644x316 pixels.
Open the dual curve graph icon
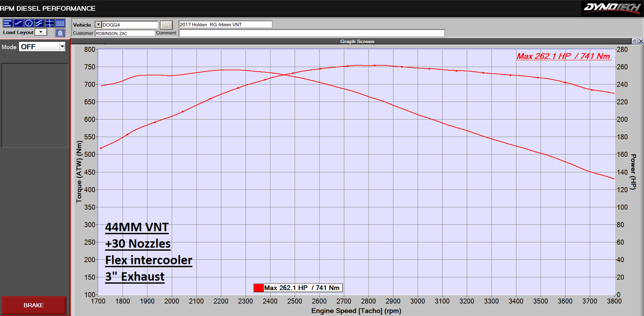tap(39, 23)
